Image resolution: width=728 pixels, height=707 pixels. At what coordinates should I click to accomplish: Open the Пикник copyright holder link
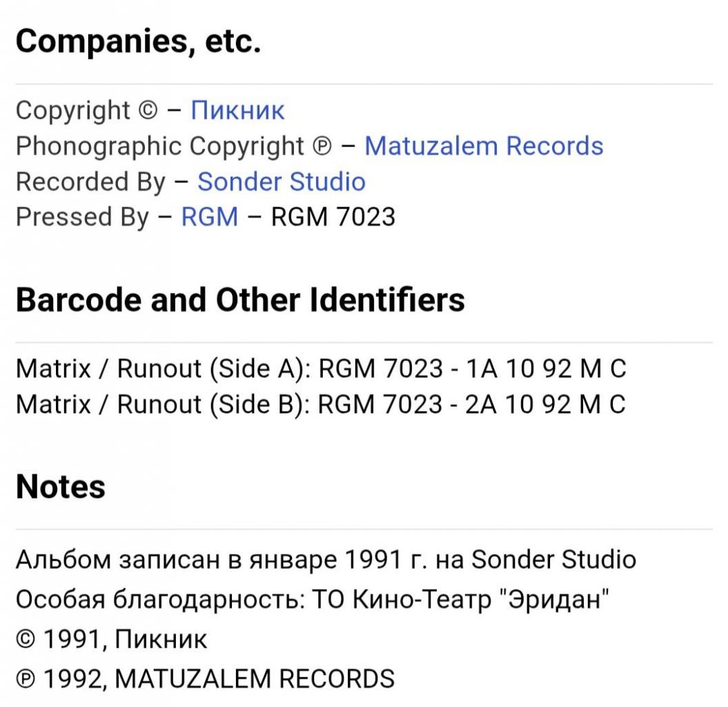coord(237,110)
